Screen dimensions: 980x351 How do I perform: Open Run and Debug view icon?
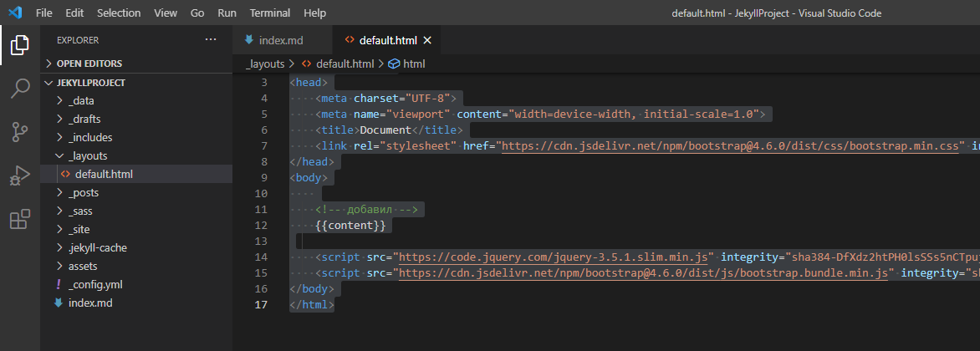(x=20, y=175)
